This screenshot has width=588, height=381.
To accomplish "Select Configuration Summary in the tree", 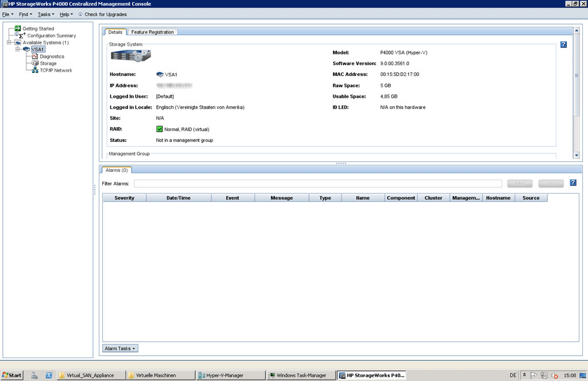I will click(x=51, y=36).
